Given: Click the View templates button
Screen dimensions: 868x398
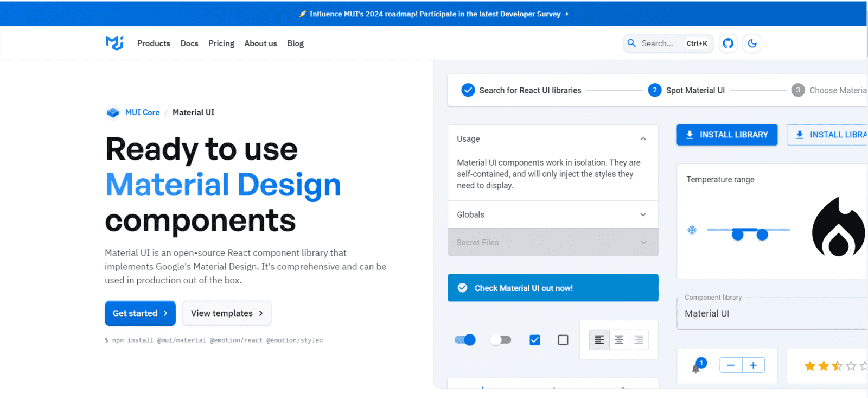Looking at the screenshot, I should [227, 313].
